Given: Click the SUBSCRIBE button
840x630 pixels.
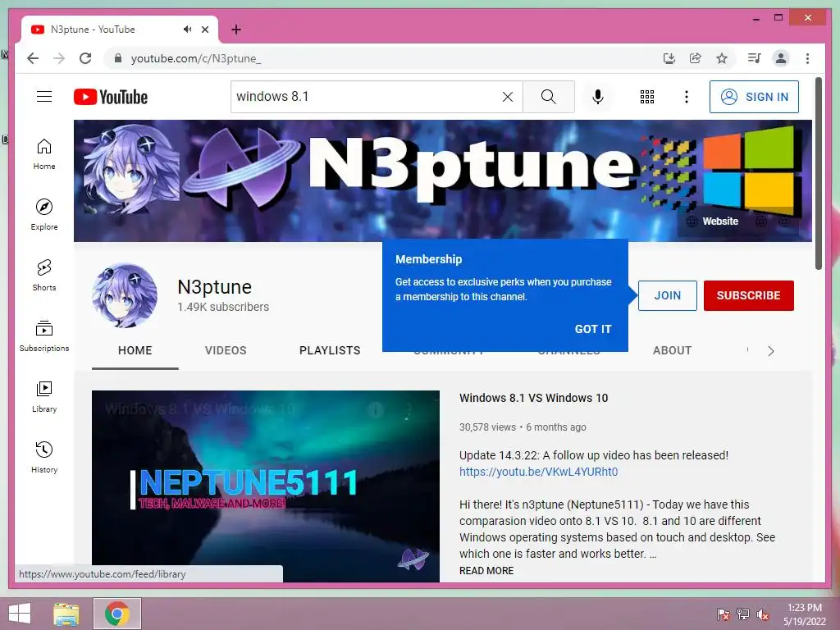Looking at the screenshot, I should [x=748, y=295].
